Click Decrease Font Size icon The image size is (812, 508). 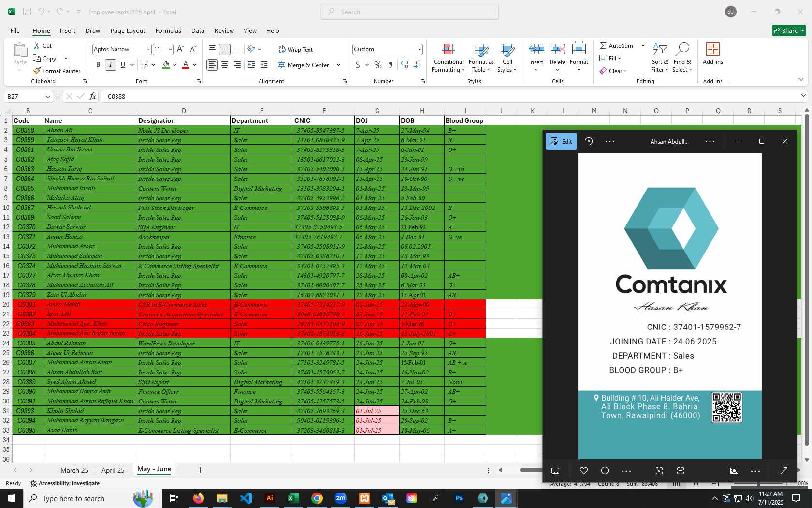(x=193, y=49)
